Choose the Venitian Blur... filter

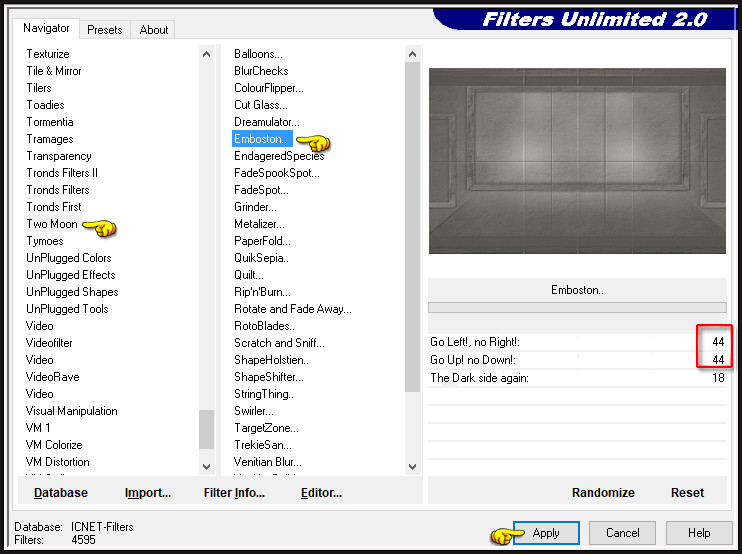tap(268, 462)
